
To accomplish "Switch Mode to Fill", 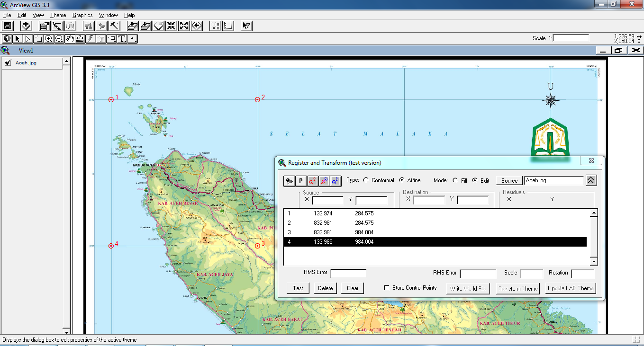I will pos(454,180).
